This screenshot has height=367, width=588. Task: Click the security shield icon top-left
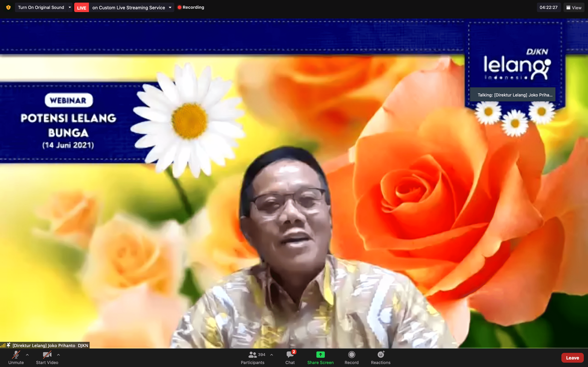pos(9,7)
